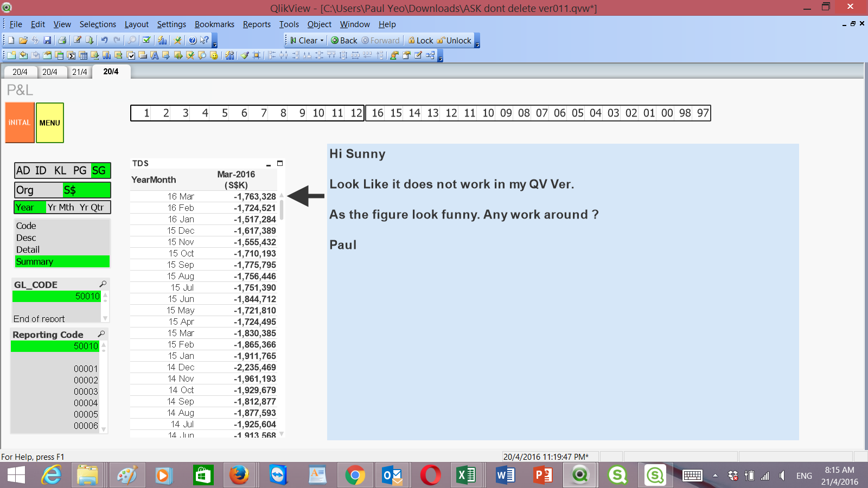Expand the design toolbar options arrow
This screenshot has width=868, height=488.
[441, 57]
